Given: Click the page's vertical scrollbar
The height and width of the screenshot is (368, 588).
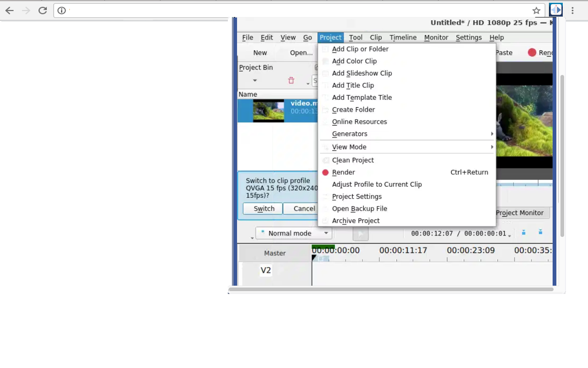Looking at the screenshot, I should (x=562, y=155).
